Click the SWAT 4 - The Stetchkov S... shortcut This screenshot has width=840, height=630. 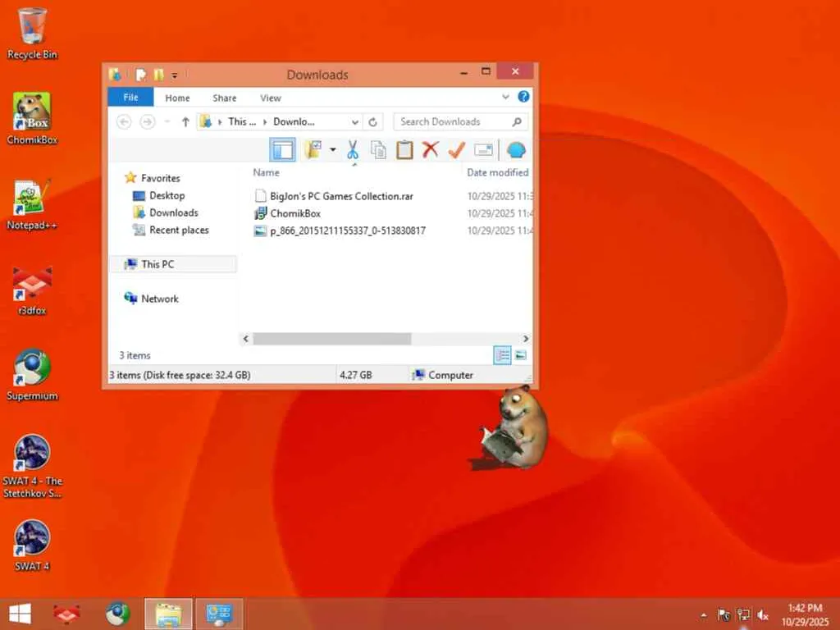click(32, 466)
